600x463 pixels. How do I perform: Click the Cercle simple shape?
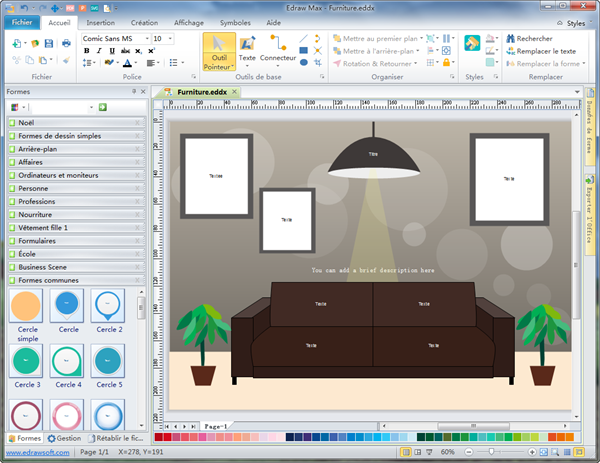(27, 306)
